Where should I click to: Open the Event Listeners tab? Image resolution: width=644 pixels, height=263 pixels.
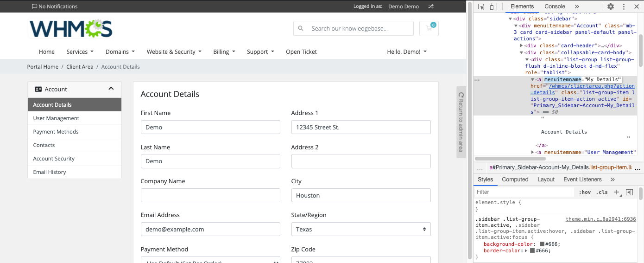pyautogui.click(x=582, y=180)
